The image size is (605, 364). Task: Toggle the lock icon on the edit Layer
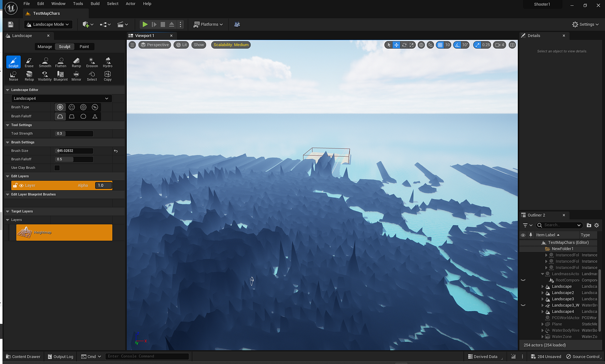click(15, 186)
